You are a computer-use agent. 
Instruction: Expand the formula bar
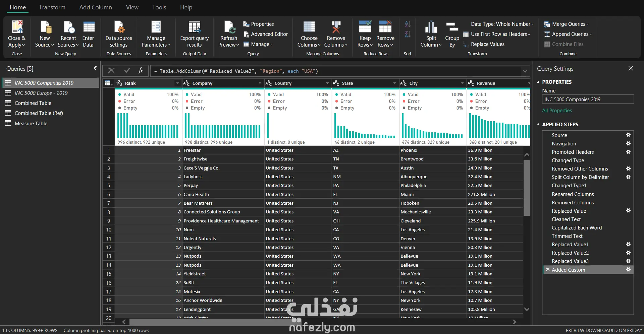[x=525, y=71]
